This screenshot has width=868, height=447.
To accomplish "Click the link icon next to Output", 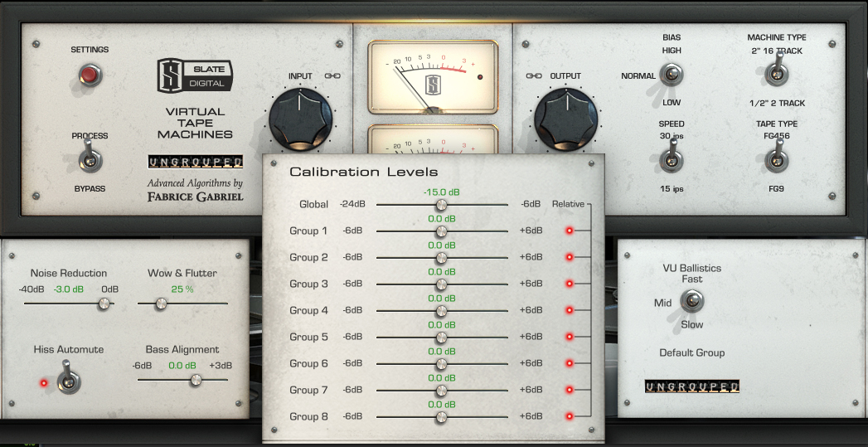I will pyautogui.click(x=533, y=76).
